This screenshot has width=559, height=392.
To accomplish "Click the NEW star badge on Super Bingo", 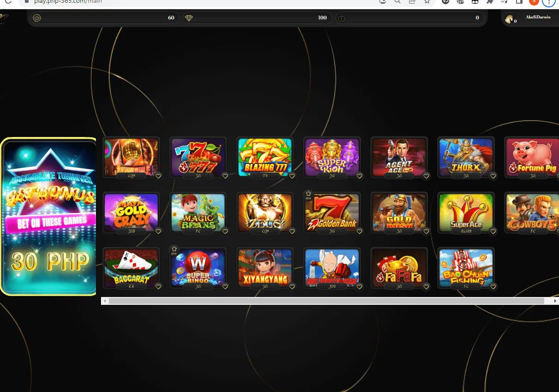I will point(174,250).
